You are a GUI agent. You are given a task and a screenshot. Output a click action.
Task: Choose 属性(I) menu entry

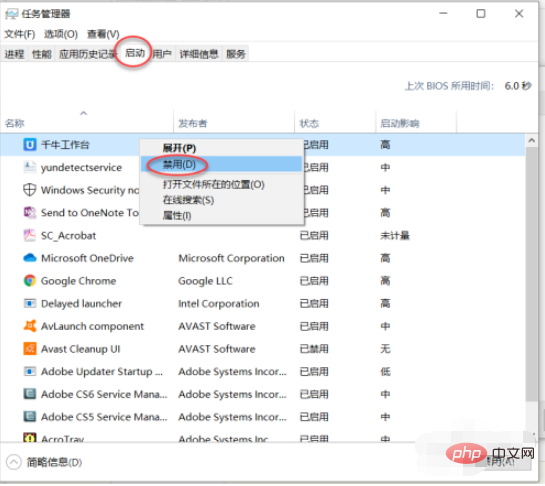pos(221,216)
